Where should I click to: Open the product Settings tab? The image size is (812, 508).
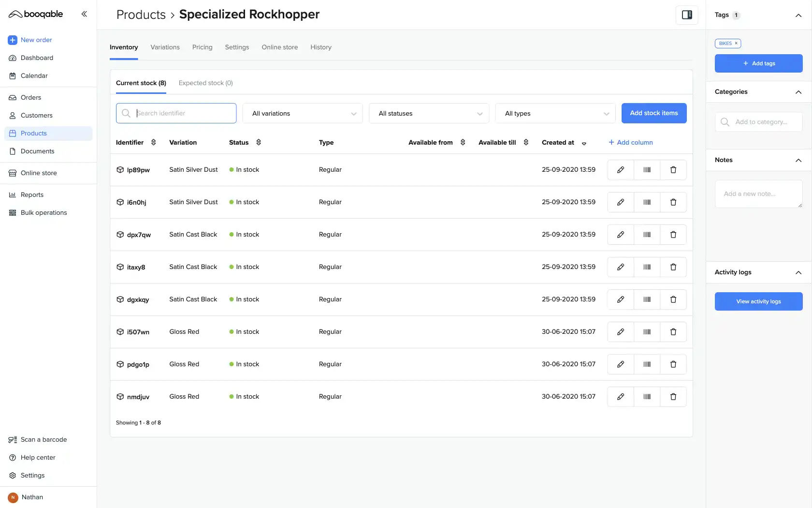237,47
